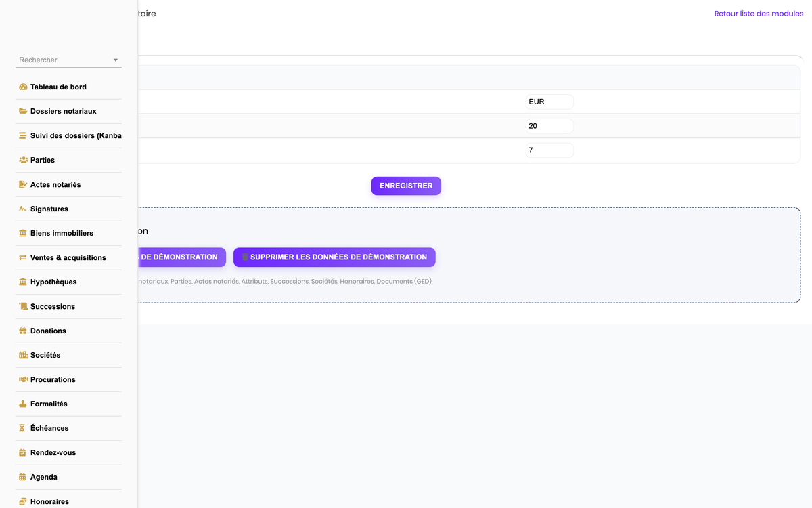Click the Parties group icon
This screenshot has height=508, width=812.
pos(23,160)
